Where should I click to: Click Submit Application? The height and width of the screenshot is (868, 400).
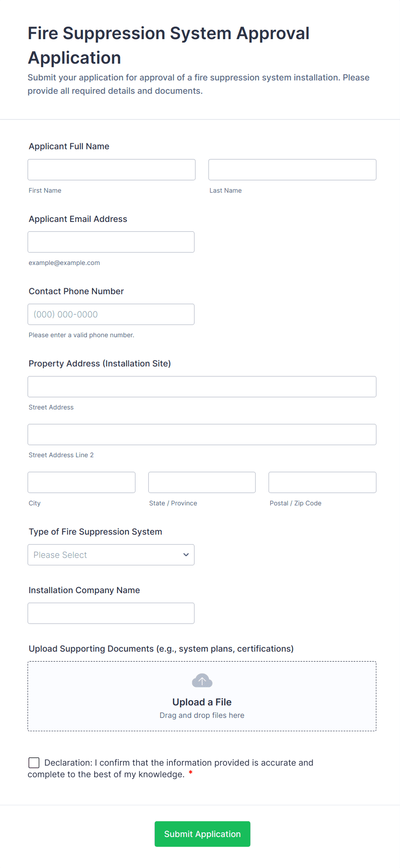tap(202, 834)
